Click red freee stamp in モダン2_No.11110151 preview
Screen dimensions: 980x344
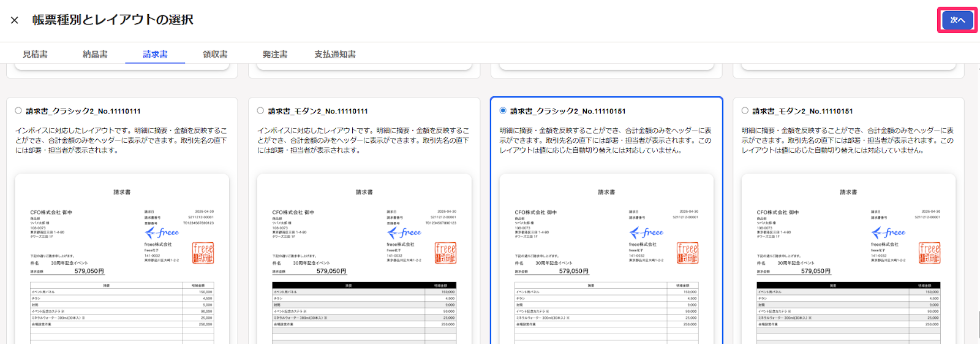point(929,253)
